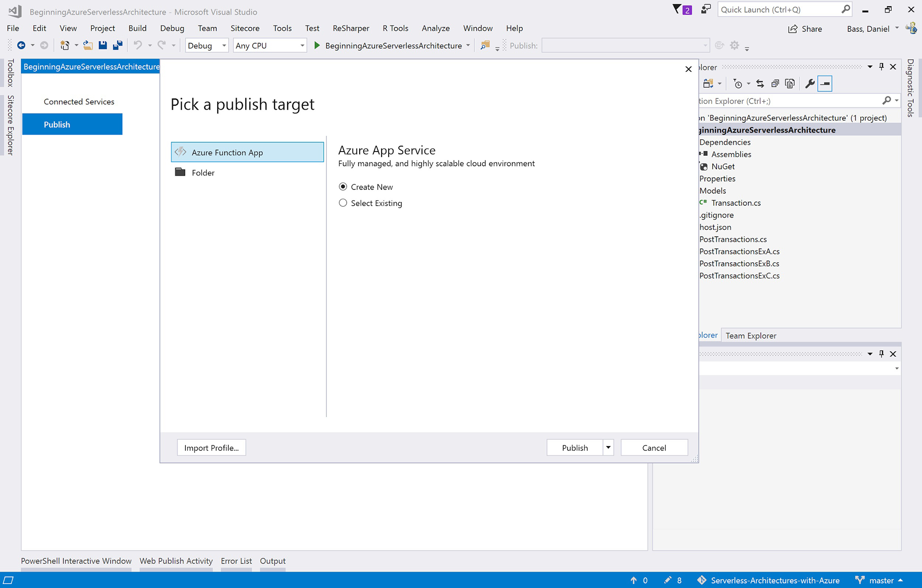Toggle the Preview Selected Items icon

[825, 83]
